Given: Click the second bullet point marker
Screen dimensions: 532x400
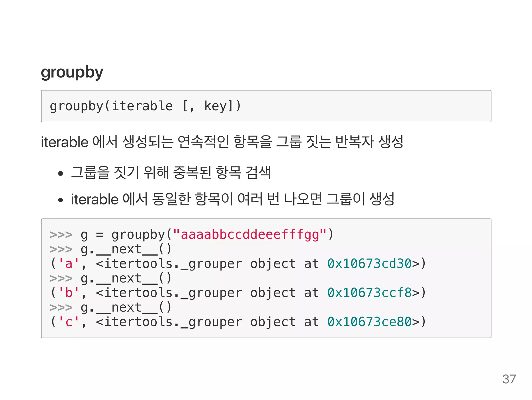Looking at the screenshot, I should pyautogui.click(x=61, y=200).
